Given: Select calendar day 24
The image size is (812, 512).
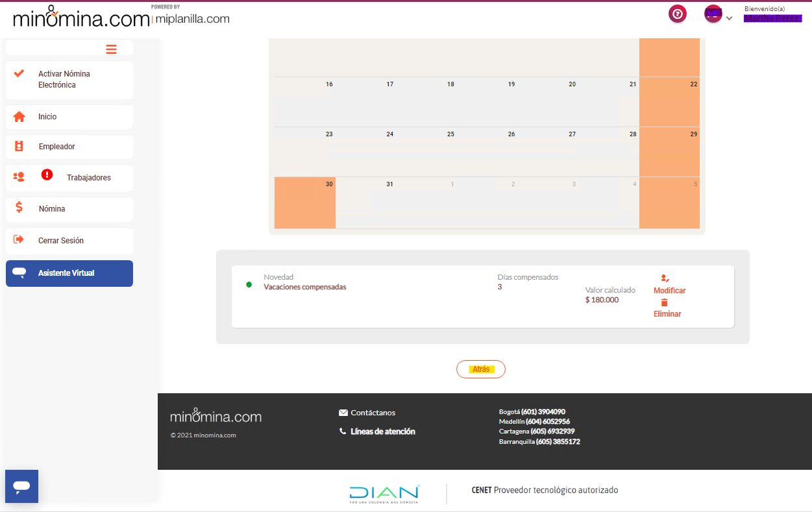Looking at the screenshot, I should click(x=366, y=152).
